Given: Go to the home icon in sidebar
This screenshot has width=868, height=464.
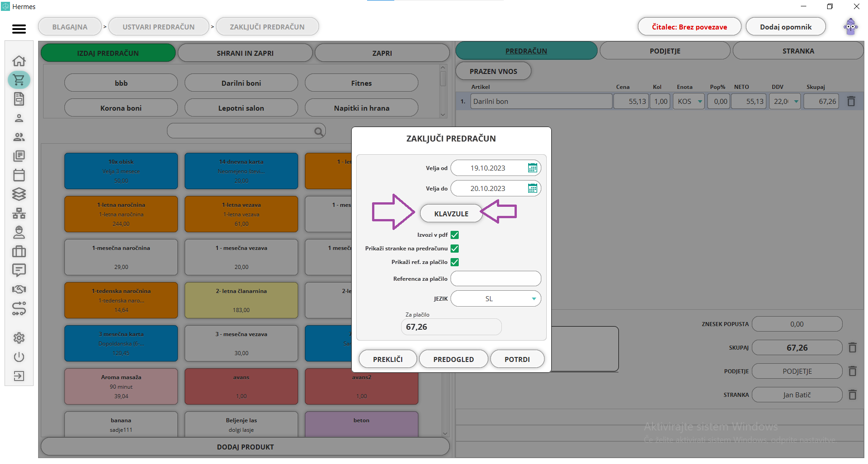Looking at the screenshot, I should click(x=19, y=61).
